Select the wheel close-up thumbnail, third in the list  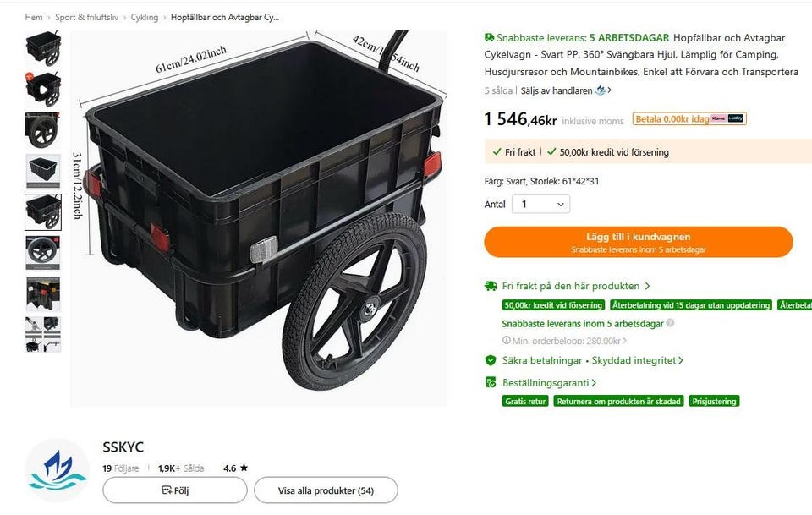coord(42,129)
